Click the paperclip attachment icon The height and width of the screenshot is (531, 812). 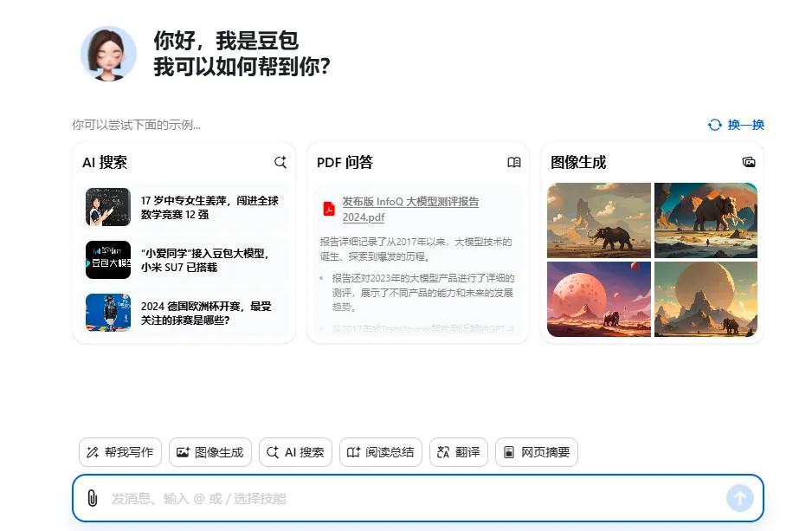[92, 498]
